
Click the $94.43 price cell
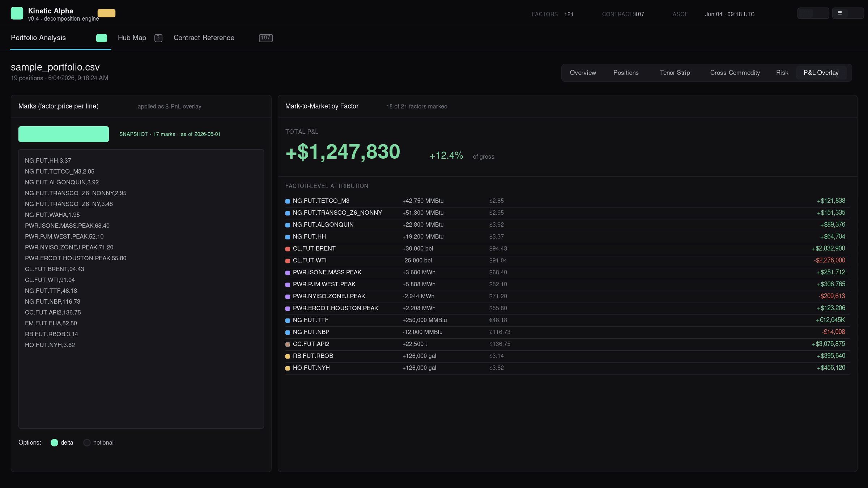(498, 249)
